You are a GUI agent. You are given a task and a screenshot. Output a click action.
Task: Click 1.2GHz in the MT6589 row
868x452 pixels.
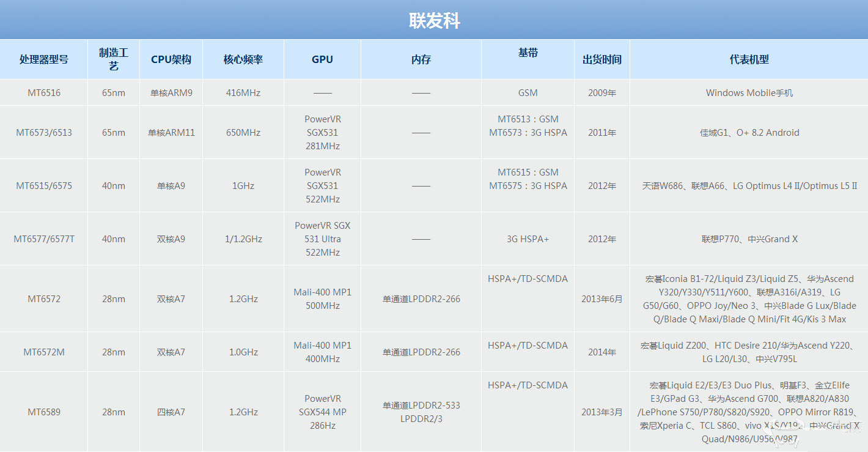[x=243, y=412]
